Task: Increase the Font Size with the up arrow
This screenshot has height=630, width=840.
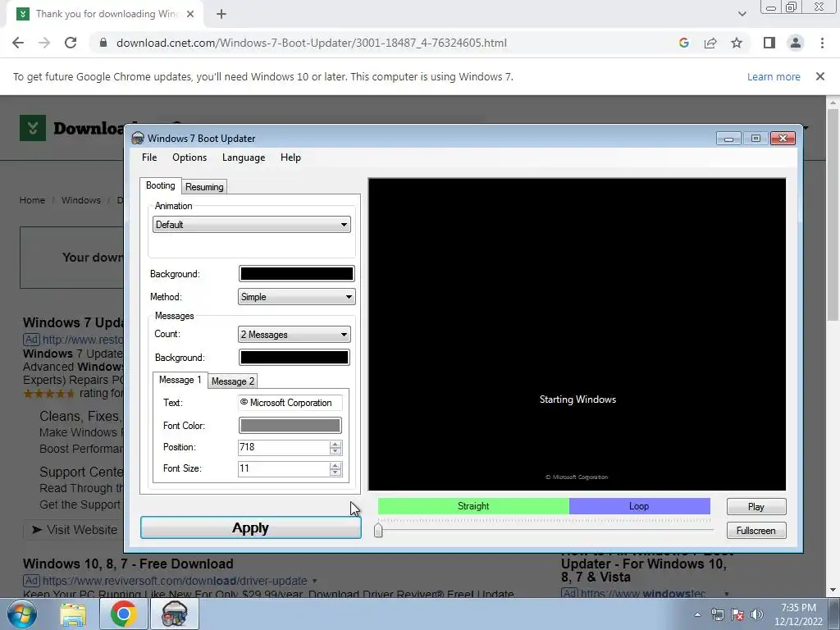Action: [336, 466]
